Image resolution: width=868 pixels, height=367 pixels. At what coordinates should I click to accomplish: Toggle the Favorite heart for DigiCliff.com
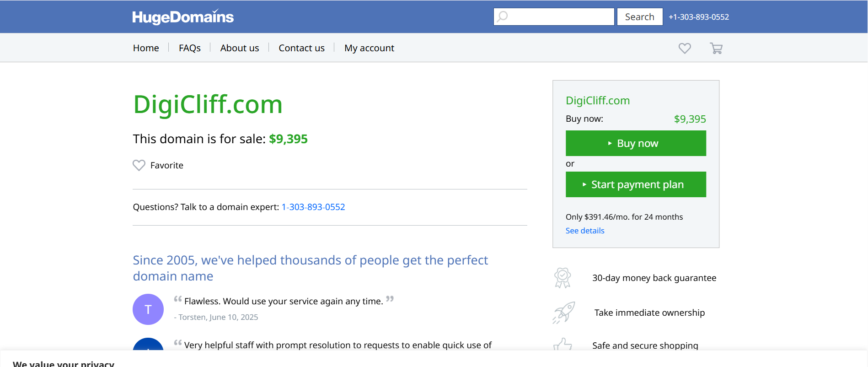139,165
